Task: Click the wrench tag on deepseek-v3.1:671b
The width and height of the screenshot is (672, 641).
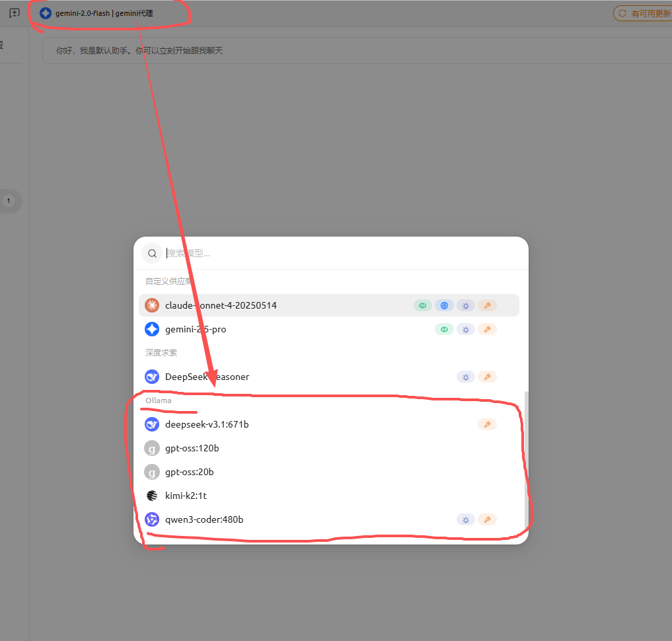Action: (x=487, y=424)
